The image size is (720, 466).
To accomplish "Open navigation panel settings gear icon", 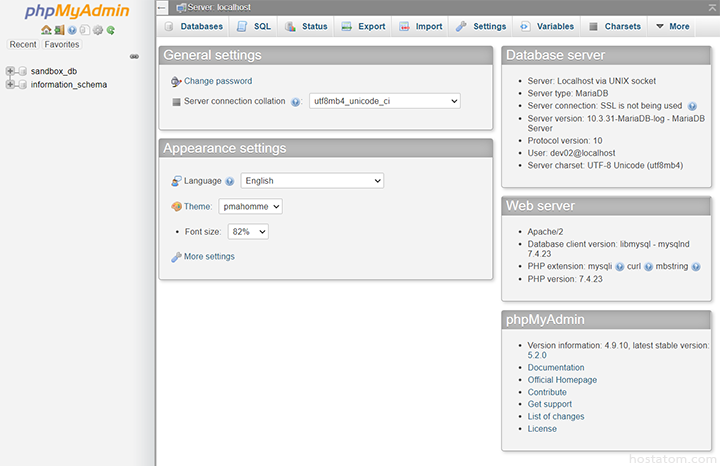I will coord(98,31).
